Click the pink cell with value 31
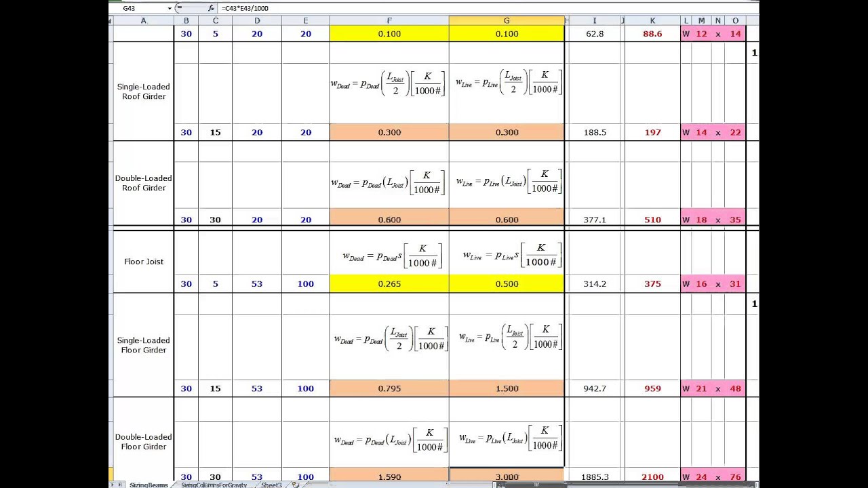This screenshot has height=488, width=868. (735, 284)
